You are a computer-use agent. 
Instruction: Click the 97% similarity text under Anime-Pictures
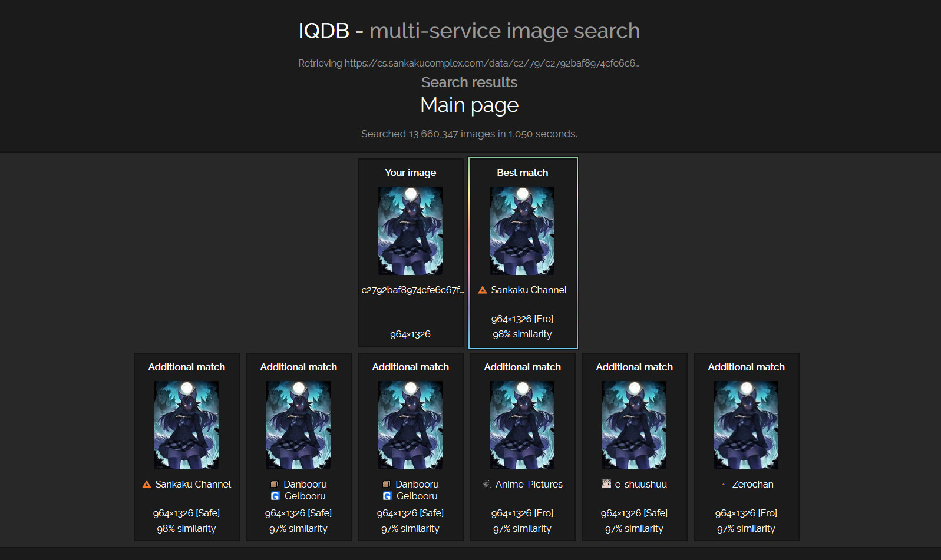point(522,528)
